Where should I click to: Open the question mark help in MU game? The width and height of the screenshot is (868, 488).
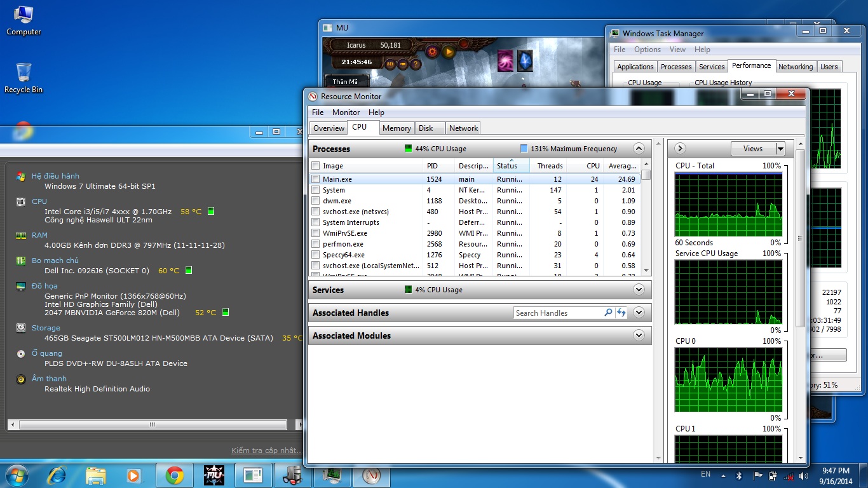[416, 64]
